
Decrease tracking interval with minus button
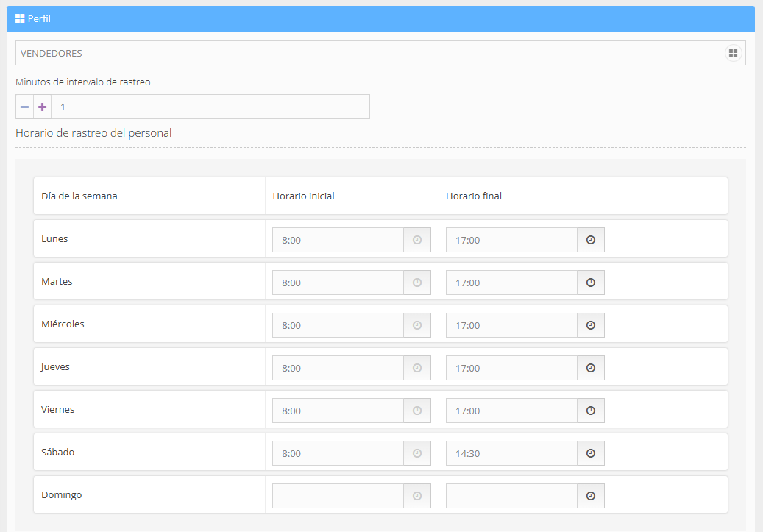coord(24,107)
